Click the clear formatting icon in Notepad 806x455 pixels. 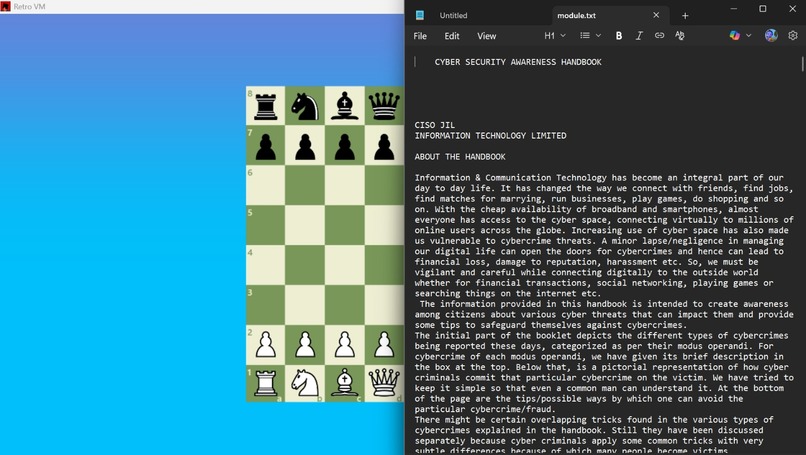(x=680, y=35)
